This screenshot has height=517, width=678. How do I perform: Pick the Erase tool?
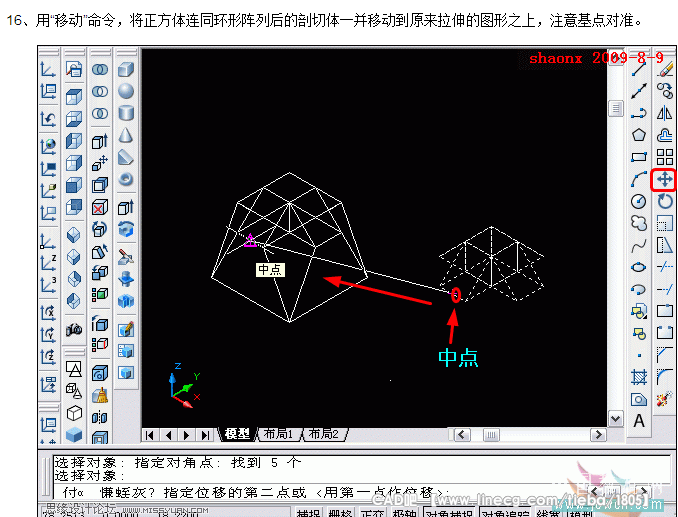[x=665, y=70]
